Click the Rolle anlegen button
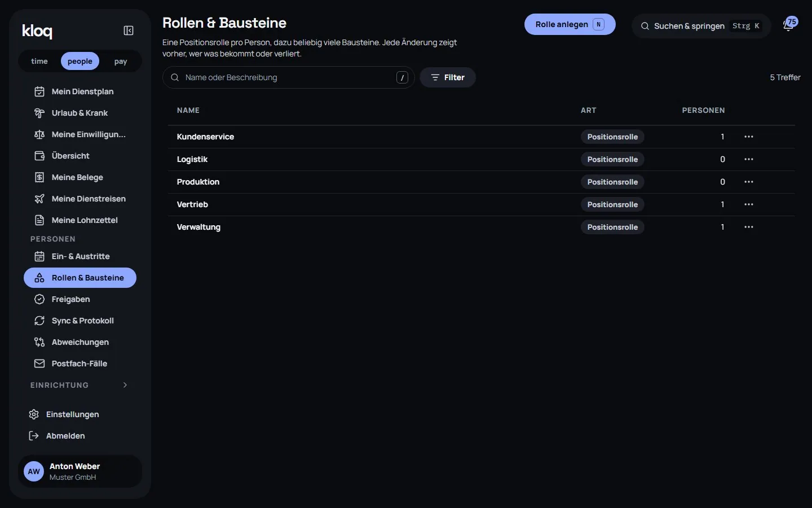Image resolution: width=812 pixels, height=508 pixels. pyautogui.click(x=570, y=24)
